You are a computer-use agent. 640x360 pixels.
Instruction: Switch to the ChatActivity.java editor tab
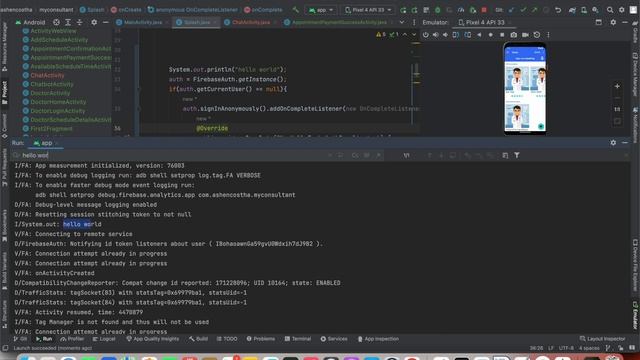pos(251,22)
